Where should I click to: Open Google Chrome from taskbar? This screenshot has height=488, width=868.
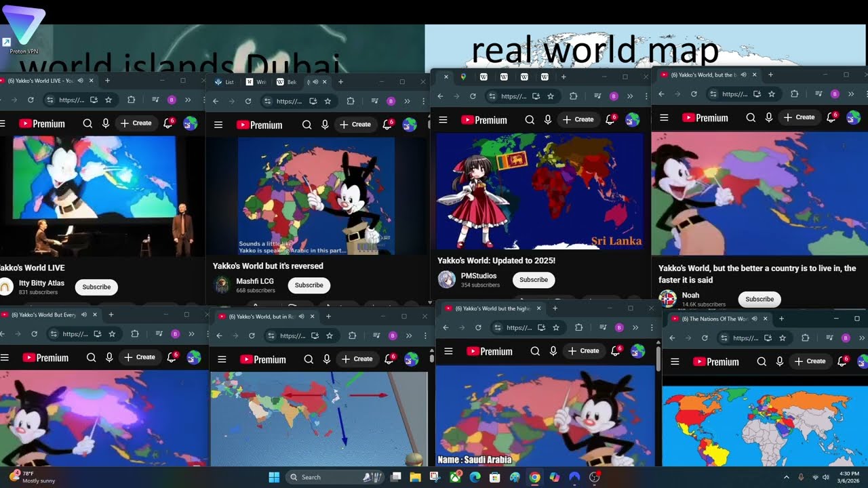tap(534, 477)
